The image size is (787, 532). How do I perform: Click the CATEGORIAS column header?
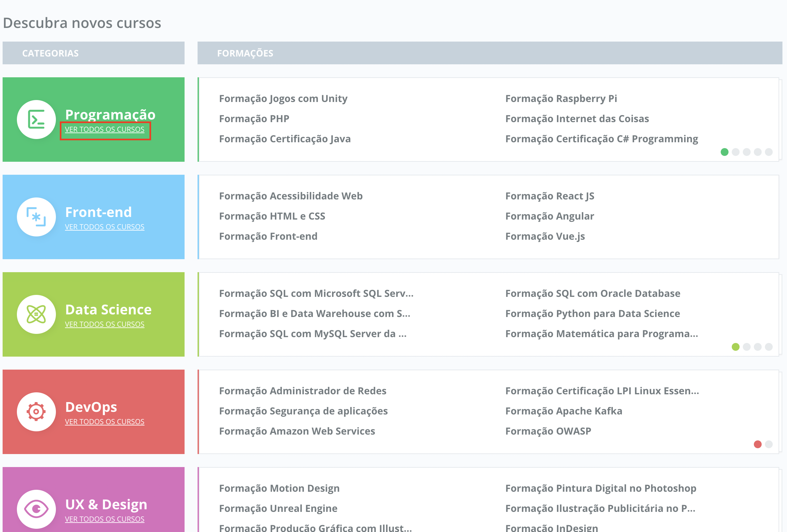(94, 53)
